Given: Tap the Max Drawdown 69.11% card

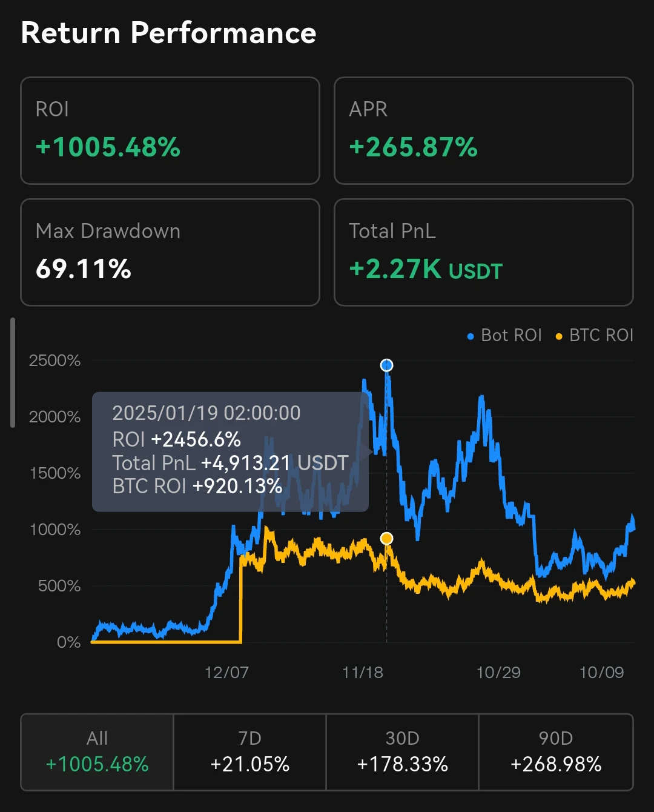Looking at the screenshot, I should pyautogui.click(x=170, y=252).
